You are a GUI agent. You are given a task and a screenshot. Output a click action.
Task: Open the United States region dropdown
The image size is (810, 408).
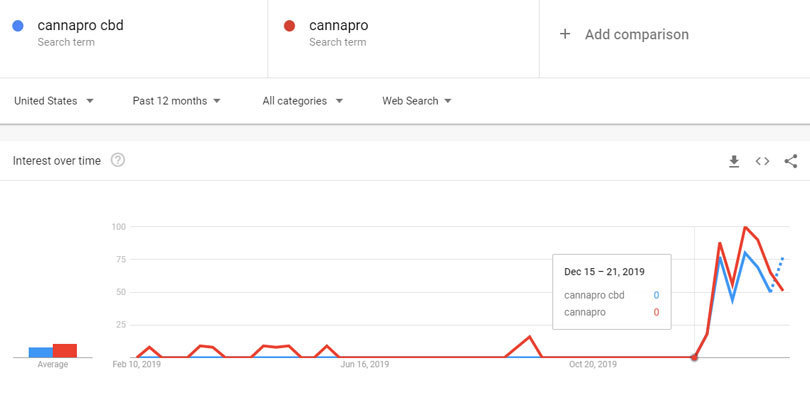[54, 101]
